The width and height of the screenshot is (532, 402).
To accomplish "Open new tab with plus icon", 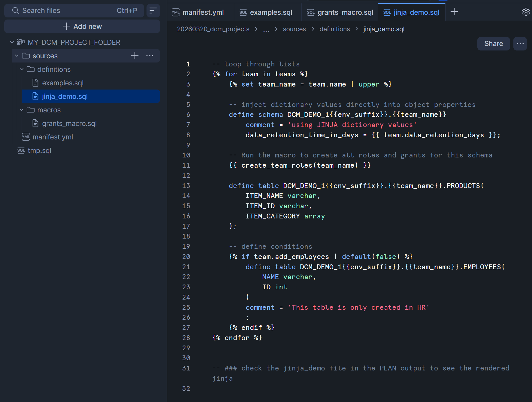I will click(x=454, y=12).
